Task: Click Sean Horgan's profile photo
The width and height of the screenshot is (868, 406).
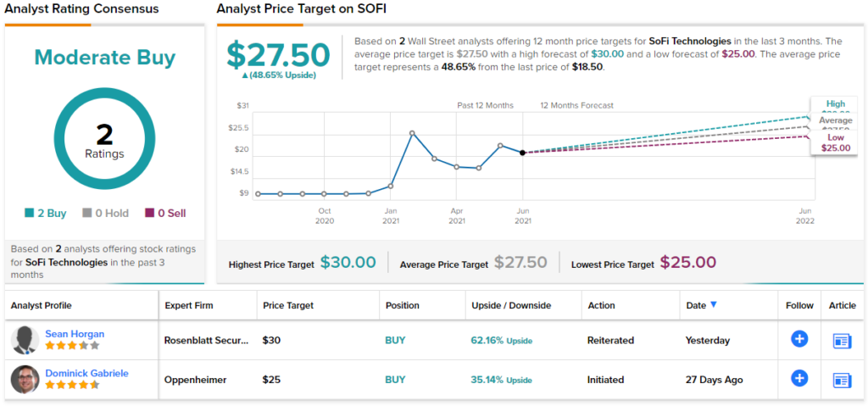Action: 25,340
